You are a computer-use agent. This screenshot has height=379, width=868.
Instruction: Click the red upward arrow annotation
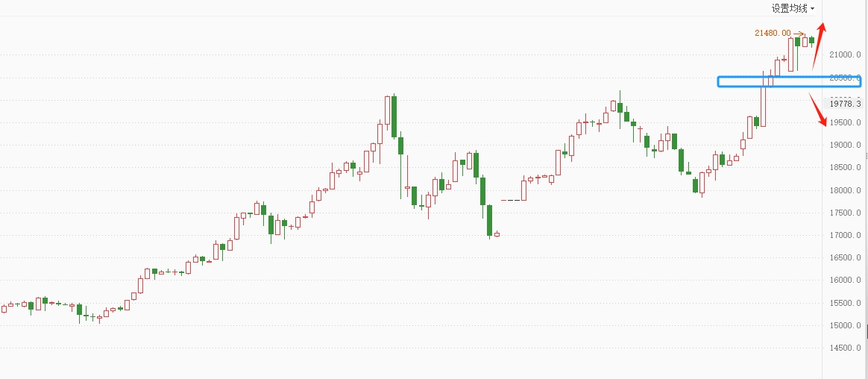point(819,43)
